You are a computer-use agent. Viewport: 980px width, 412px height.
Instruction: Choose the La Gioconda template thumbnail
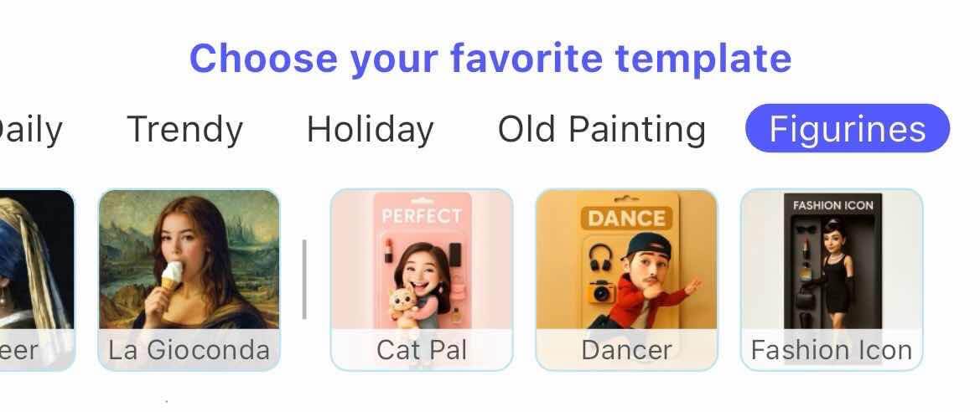pyautogui.click(x=189, y=280)
